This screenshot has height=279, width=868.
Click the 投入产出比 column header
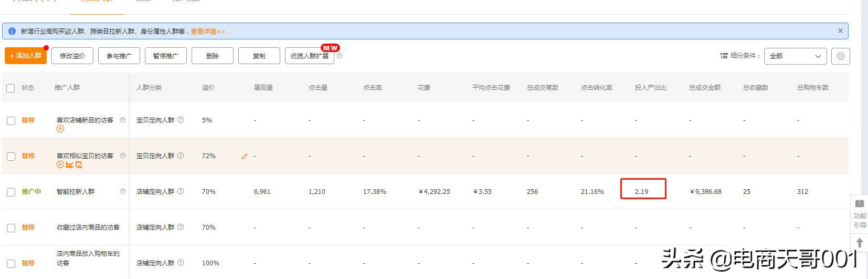click(x=651, y=88)
